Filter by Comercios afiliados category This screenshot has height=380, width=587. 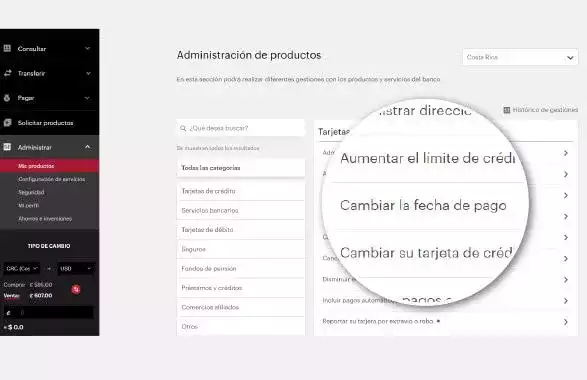[x=241, y=307]
